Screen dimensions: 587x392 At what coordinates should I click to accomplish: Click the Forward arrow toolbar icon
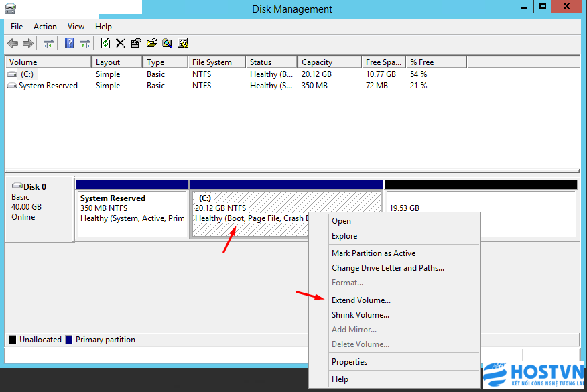coord(28,44)
